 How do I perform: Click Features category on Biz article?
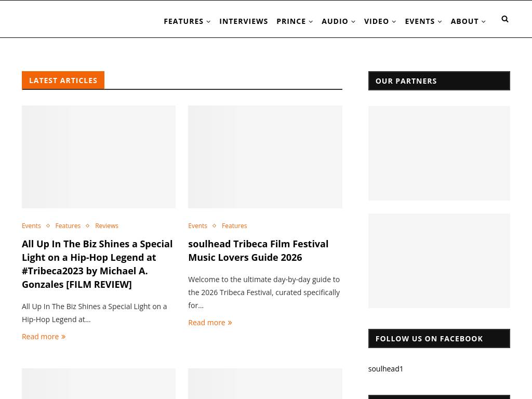[x=68, y=225]
